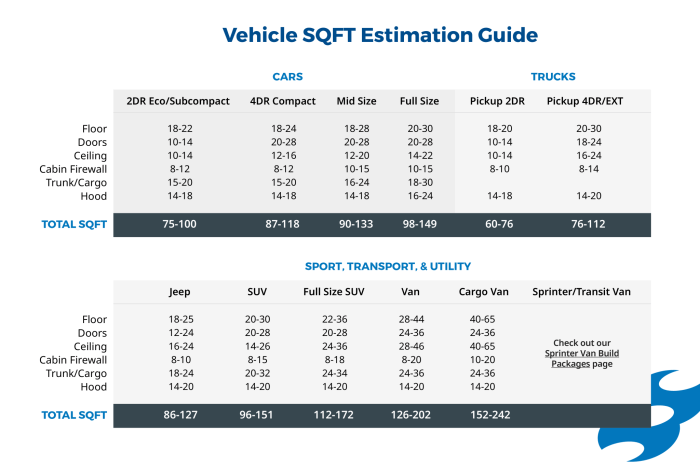Click the Pickup 2DR column header
This screenshot has height=466, width=700.
[x=497, y=101]
